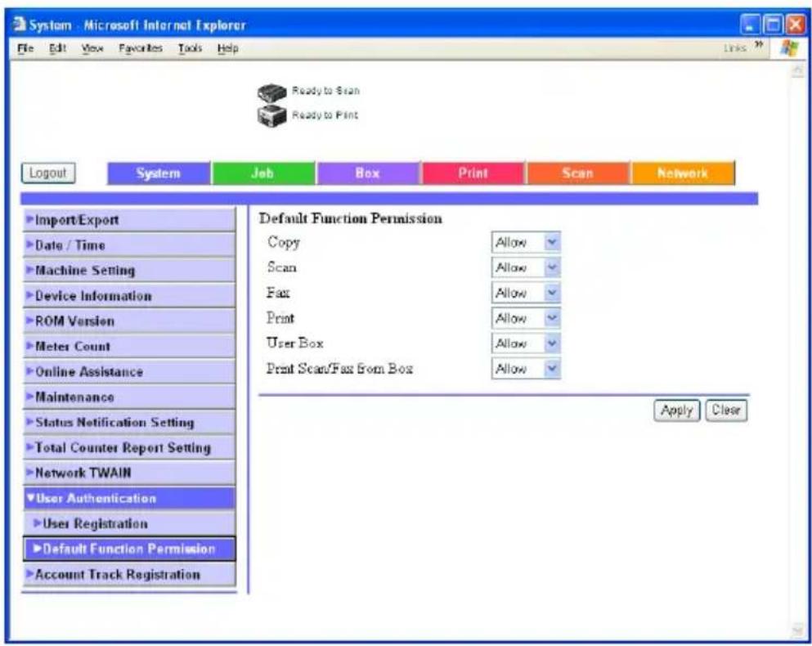Expand the Import/Export menu item
The image size is (812, 646).
click(x=129, y=220)
